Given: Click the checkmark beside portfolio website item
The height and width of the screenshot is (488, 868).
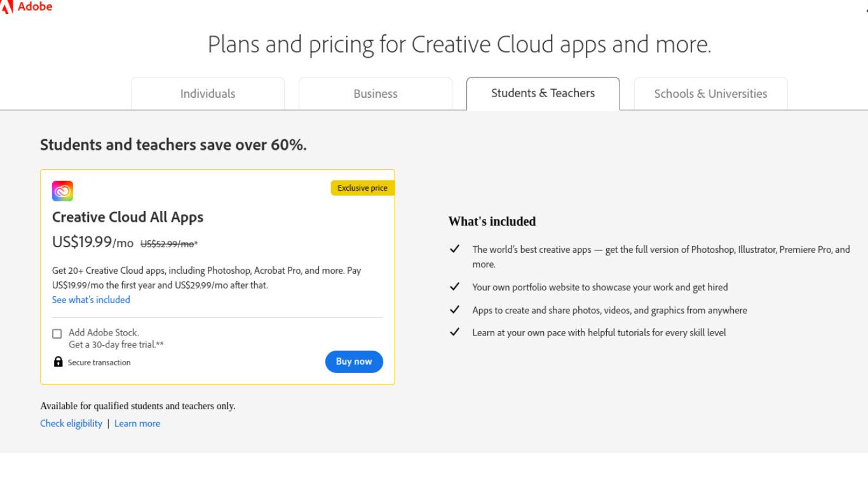Looking at the screenshot, I should tap(454, 287).
